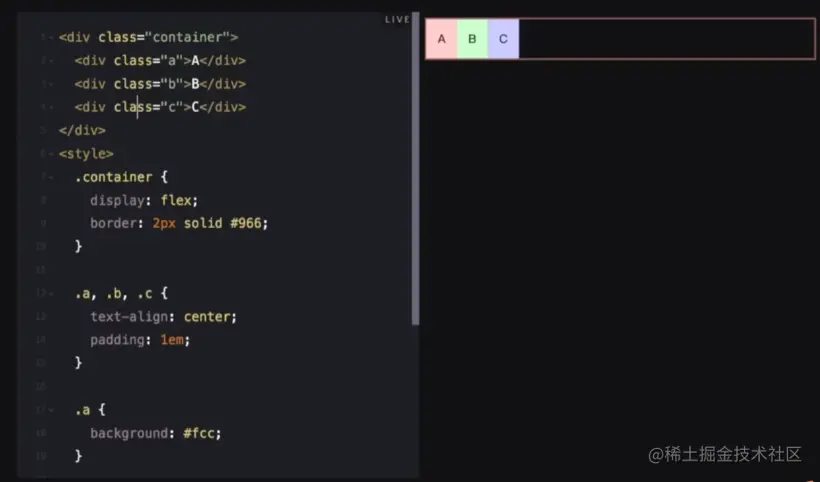Click the closing brace below the border line
The height and width of the screenshot is (482, 820).
tap(78, 246)
